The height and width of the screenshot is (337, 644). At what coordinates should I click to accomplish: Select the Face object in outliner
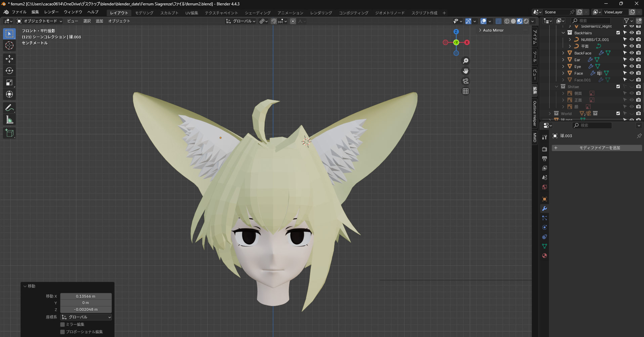[x=578, y=73]
